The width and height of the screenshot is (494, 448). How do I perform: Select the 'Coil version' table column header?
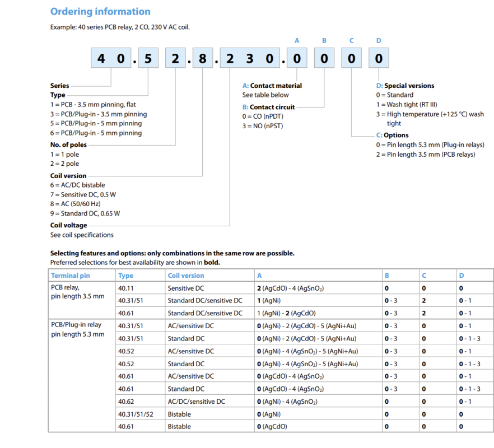(x=186, y=276)
